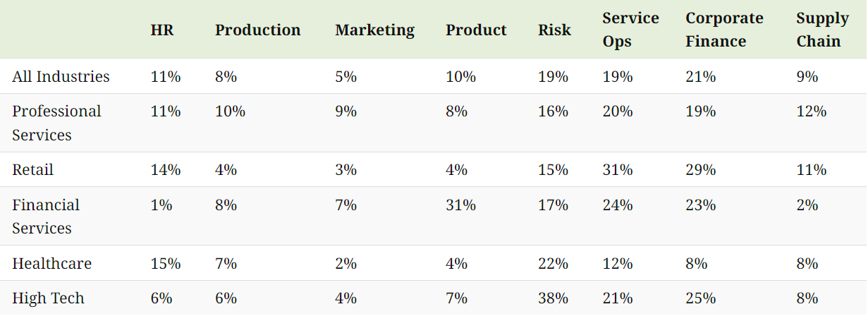Select the Professional Services row label

click(x=56, y=123)
